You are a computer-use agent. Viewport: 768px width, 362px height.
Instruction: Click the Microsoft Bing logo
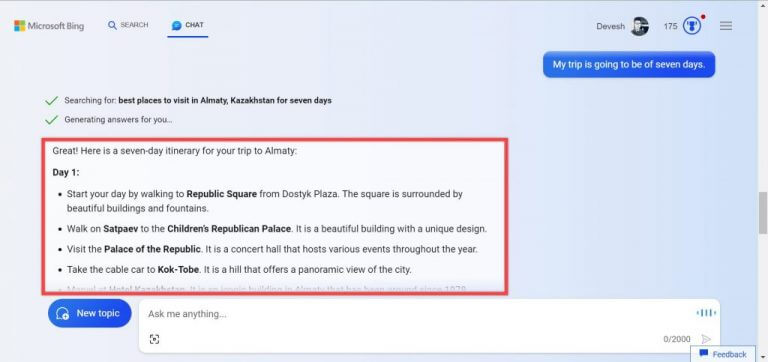coord(49,26)
